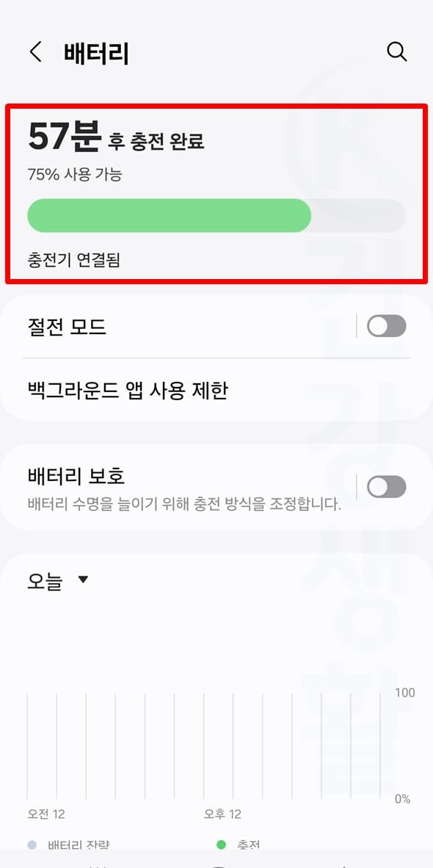Tap the green battery charge progress bar
The height and width of the screenshot is (868, 433).
point(169,214)
